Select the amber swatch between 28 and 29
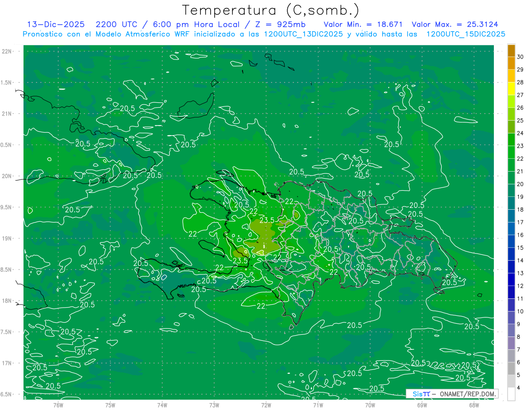532x411 pixels. coord(511,76)
